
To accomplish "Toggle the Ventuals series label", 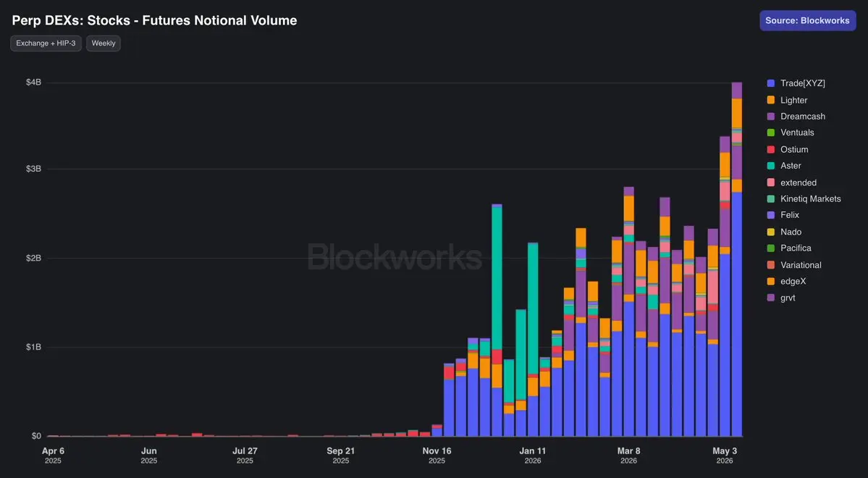I will [797, 133].
